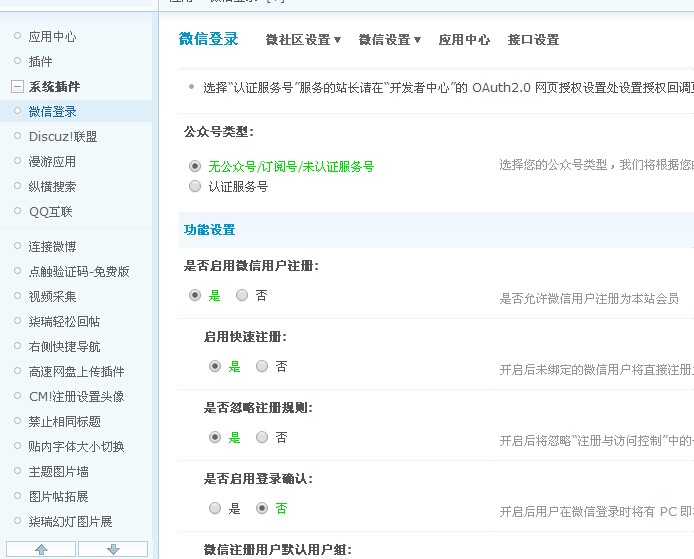Open the 微信设置 dropdown menu
Viewport: 694px width, 559px height.
click(389, 40)
